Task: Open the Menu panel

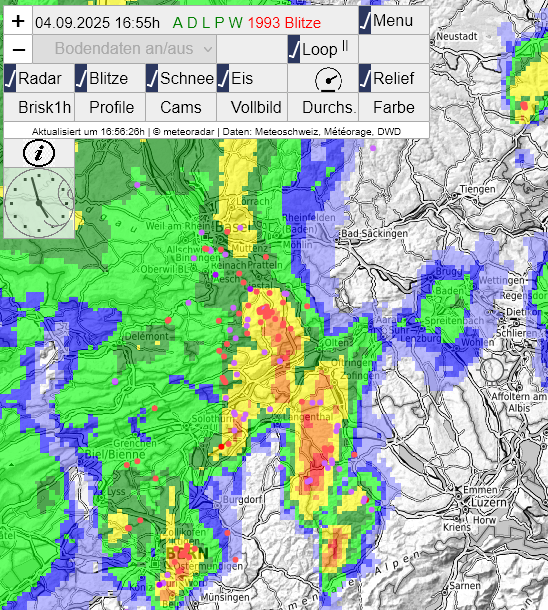Action: [394, 21]
